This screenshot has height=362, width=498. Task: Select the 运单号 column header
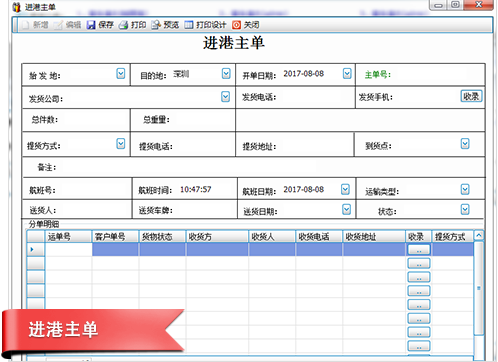[68, 237]
